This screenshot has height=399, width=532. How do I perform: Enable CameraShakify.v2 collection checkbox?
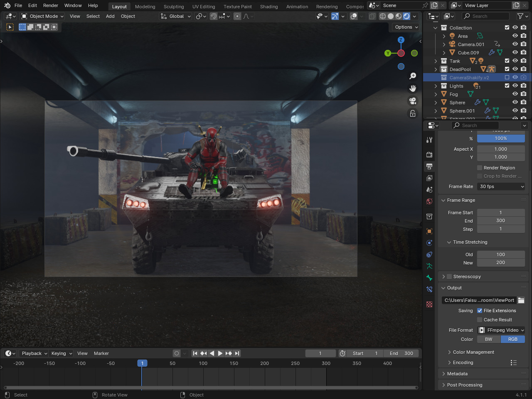click(x=507, y=77)
